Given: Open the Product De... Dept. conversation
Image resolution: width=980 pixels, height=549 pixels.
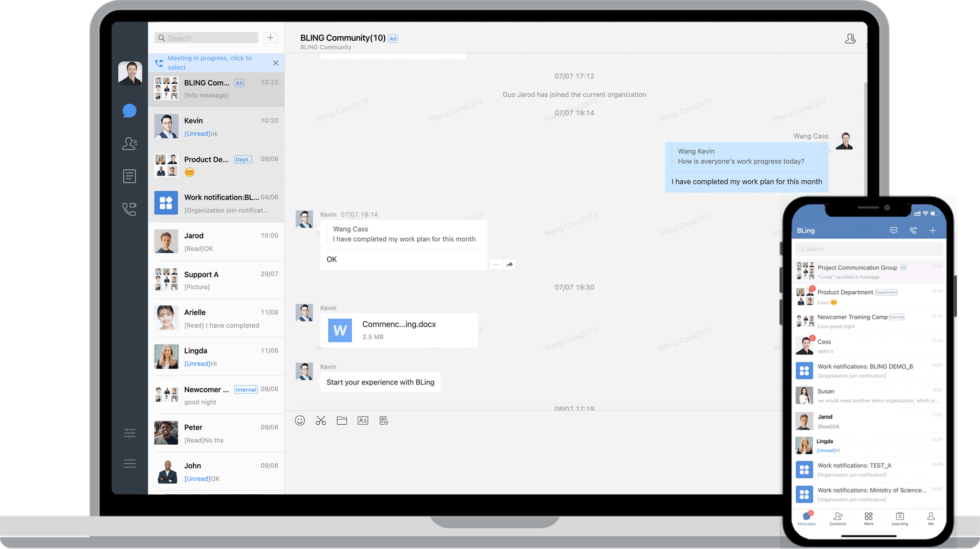Looking at the screenshot, I should point(216,165).
